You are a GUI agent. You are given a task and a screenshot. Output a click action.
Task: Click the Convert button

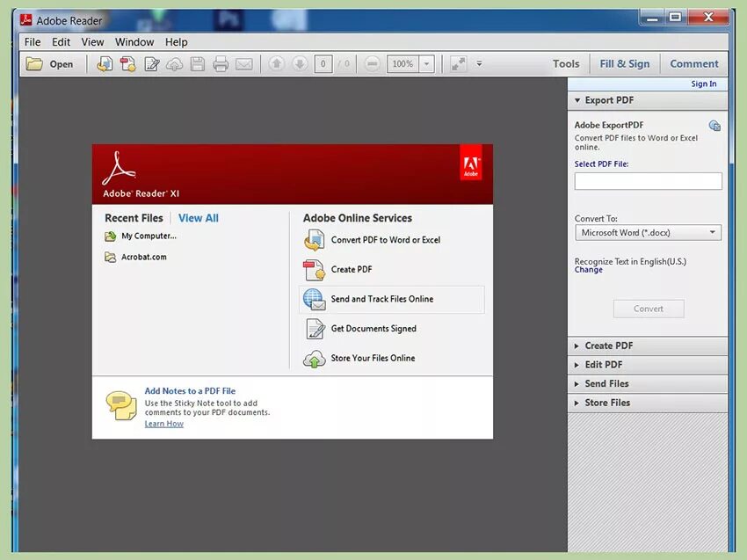tap(649, 309)
